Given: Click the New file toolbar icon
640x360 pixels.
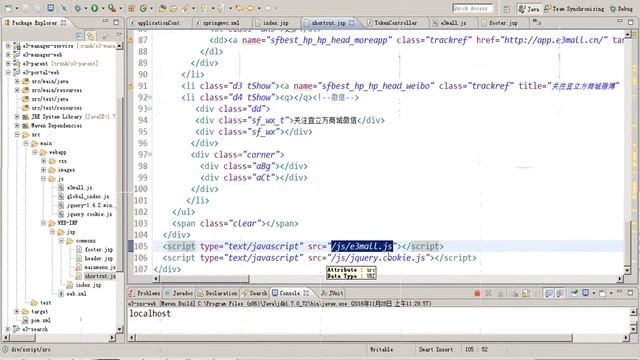Looking at the screenshot, I should (8, 8).
